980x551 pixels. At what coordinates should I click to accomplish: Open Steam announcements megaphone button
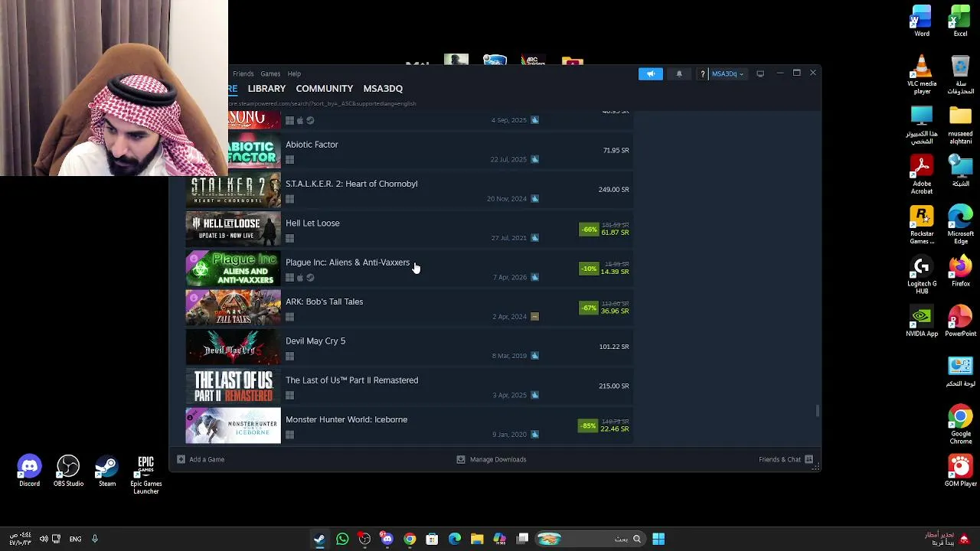point(650,73)
